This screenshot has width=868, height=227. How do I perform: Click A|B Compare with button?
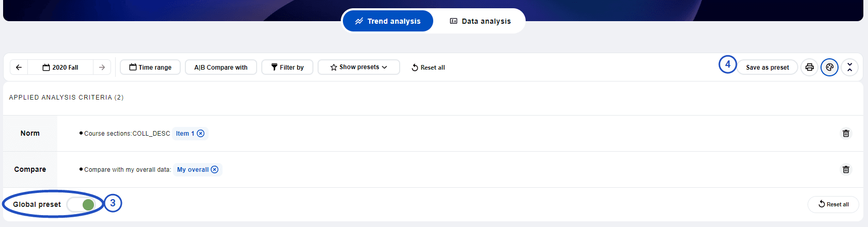(221, 67)
